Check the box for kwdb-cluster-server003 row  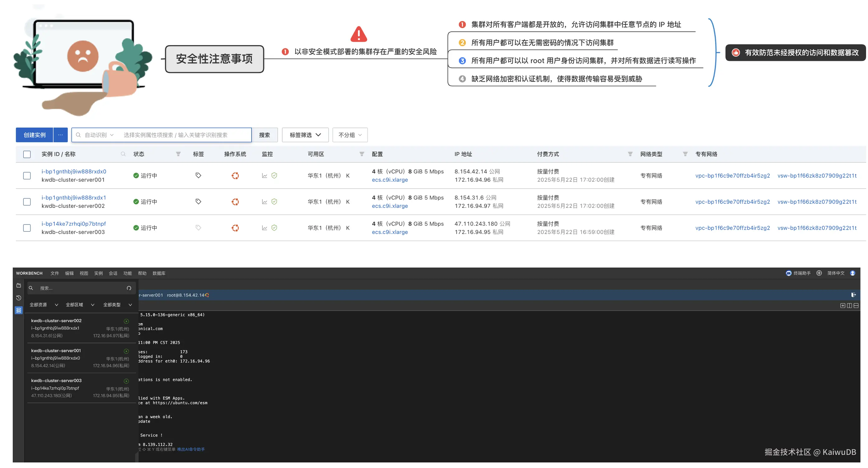click(27, 228)
